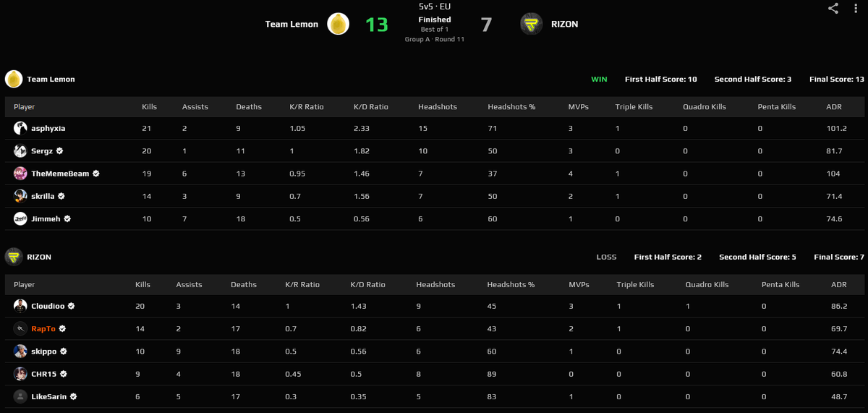Open TheMemeBeam's pink avatar
868x413 pixels.
tap(20, 174)
